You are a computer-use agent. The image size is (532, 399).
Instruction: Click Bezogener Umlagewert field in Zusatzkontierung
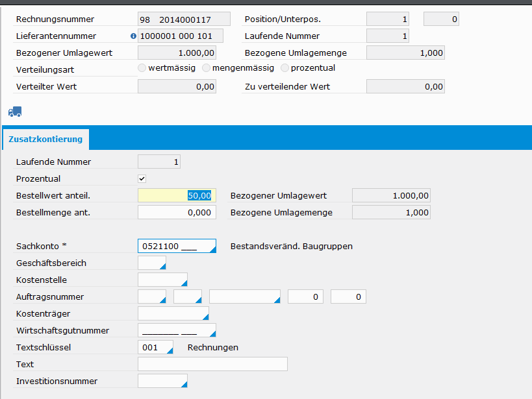[x=391, y=195]
